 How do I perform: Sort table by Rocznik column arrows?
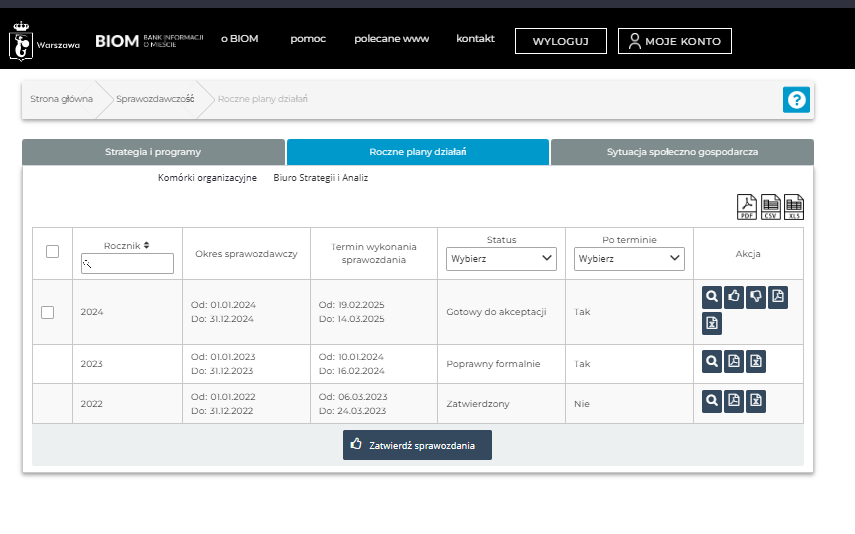pos(147,244)
